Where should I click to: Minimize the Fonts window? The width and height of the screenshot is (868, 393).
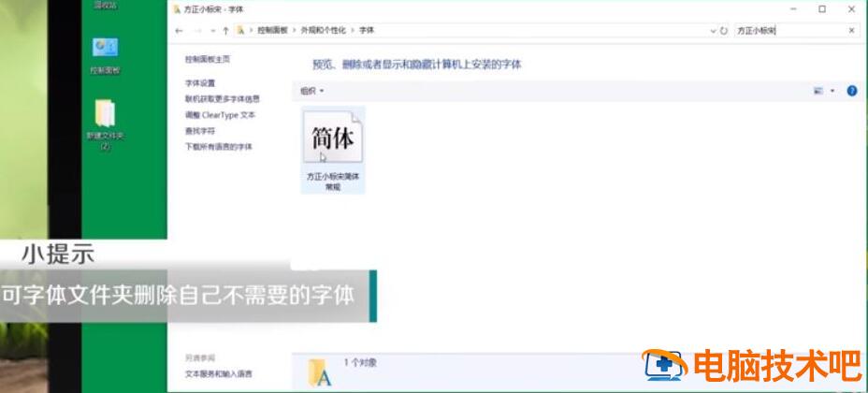coord(793,9)
